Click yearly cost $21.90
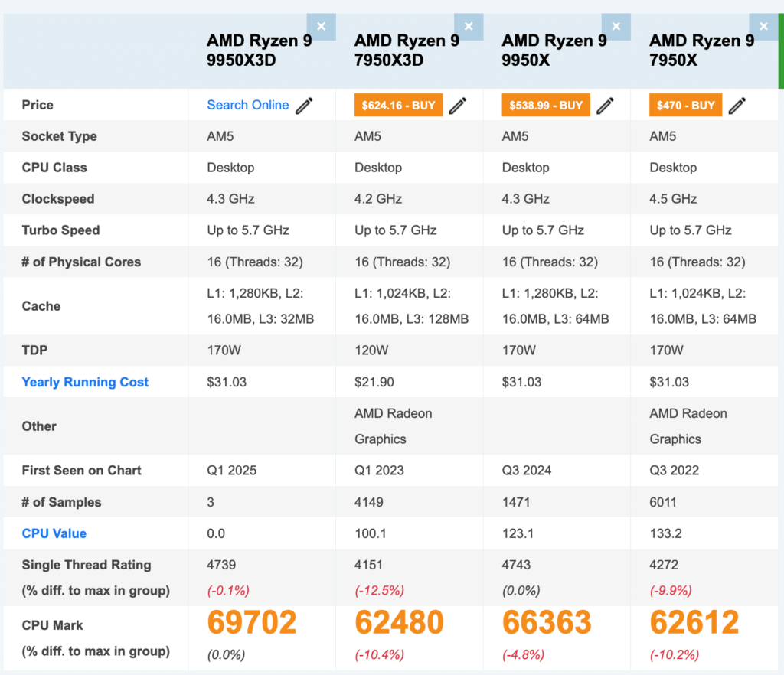Image resolution: width=784 pixels, height=675 pixels. [374, 382]
